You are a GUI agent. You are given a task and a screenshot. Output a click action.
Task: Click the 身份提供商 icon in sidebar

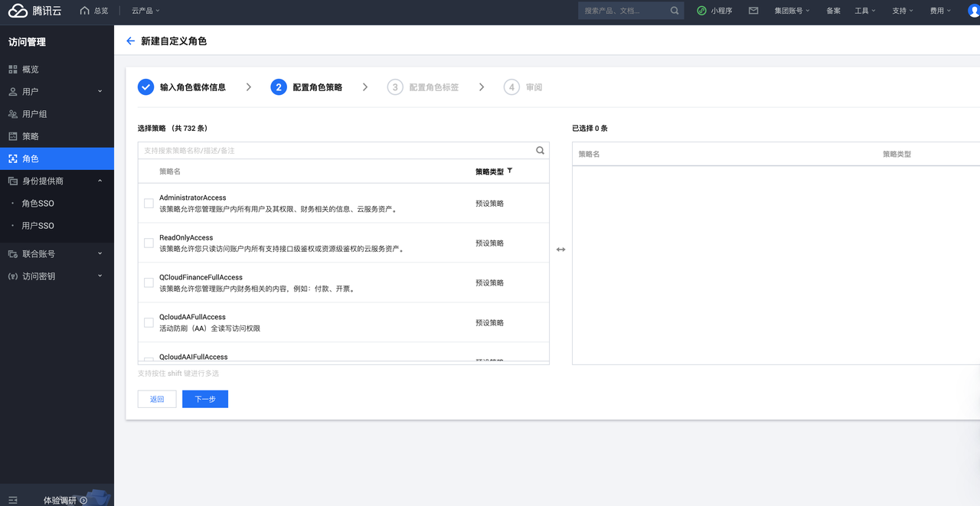click(13, 181)
